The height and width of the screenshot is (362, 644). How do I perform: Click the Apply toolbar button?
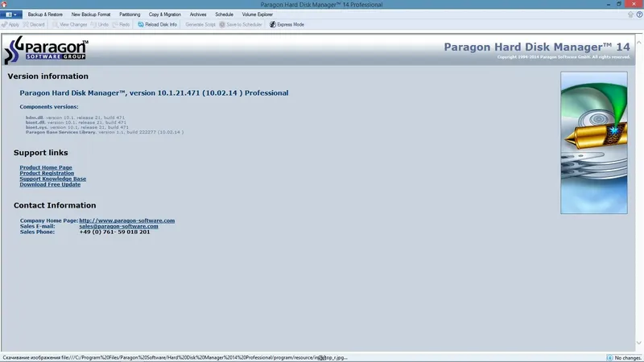(x=10, y=25)
